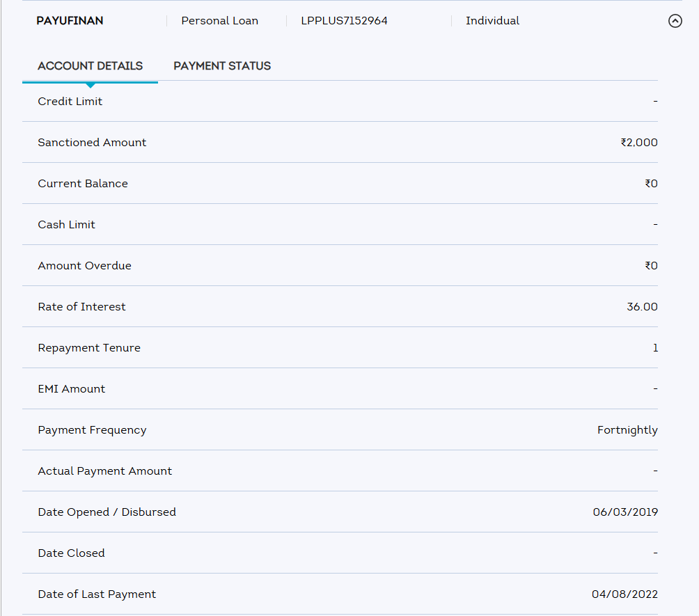Image resolution: width=699 pixels, height=616 pixels.
Task: Collapse the PAYUFINAN account section chevron
Action: coord(675,21)
